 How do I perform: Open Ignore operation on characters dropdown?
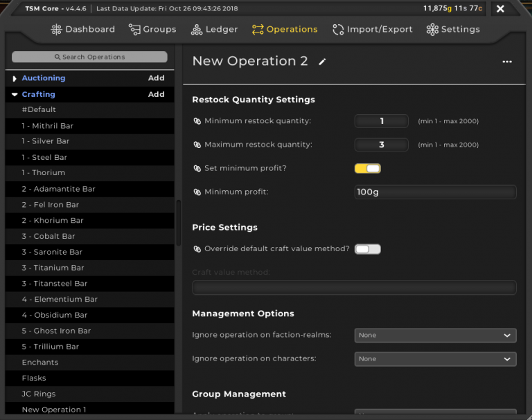(435, 358)
